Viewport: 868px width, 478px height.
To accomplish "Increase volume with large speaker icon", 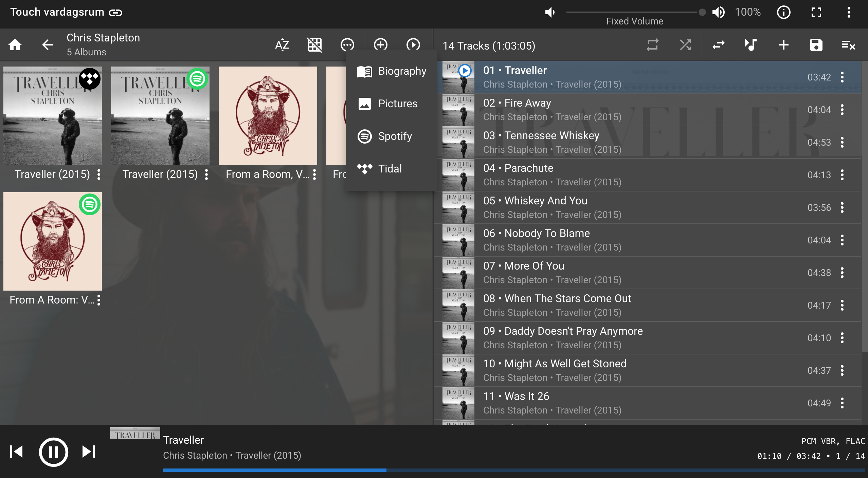I will pos(719,12).
